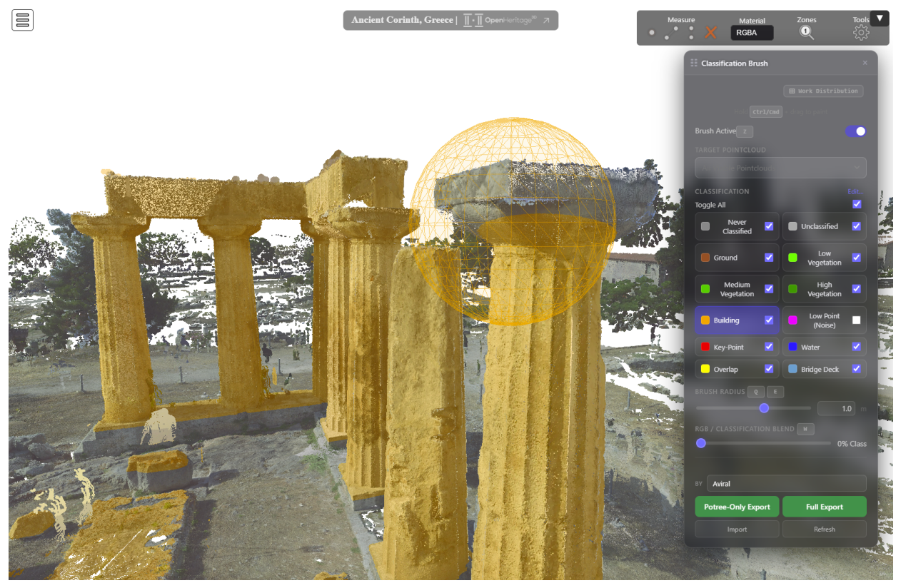This screenshot has height=588, width=901.
Task: Uncheck the Unclassified visibility checkbox
Action: (856, 226)
